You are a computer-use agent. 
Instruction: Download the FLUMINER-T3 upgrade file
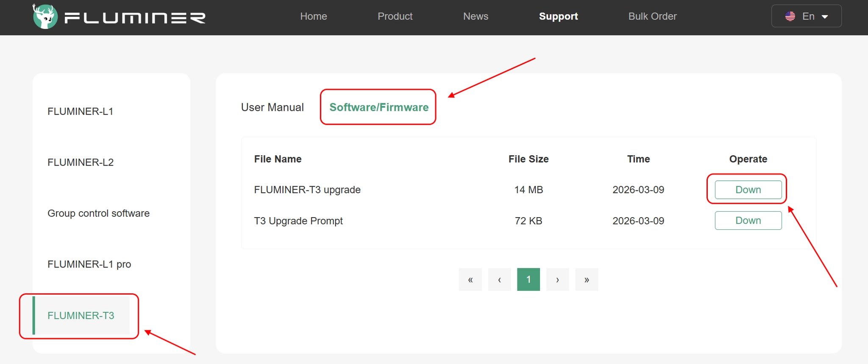pos(748,190)
